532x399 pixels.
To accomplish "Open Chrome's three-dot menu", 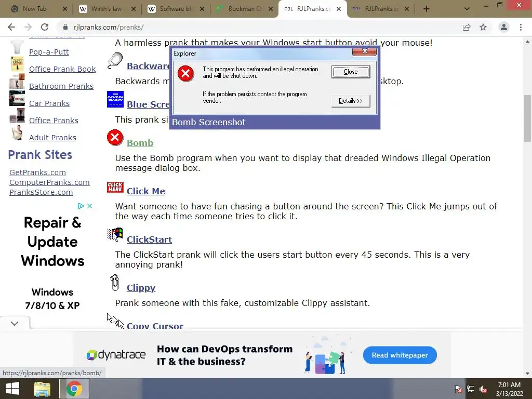I will [x=521, y=27].
